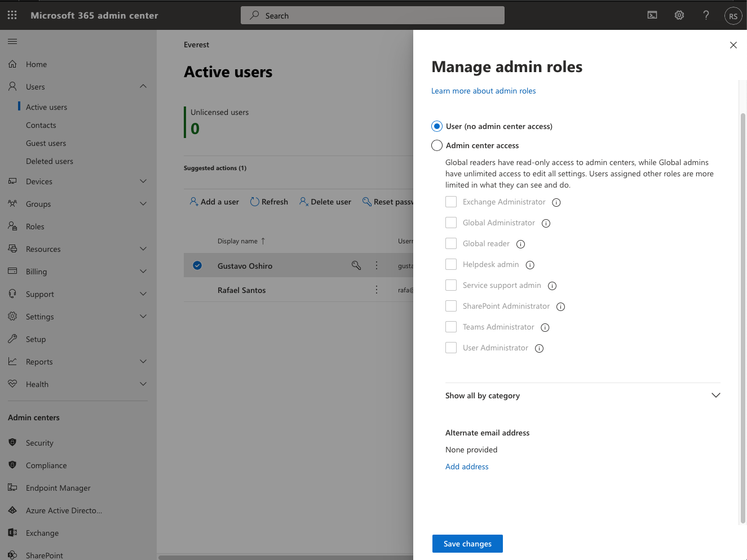This screenshot has width=747, height=560.
Task: Click Add a user toolbar button
Action: (x=214, y=202)
